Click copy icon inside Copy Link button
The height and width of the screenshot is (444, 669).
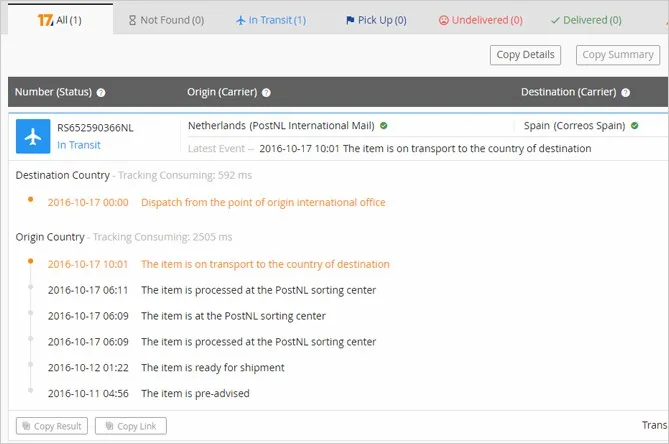[110, 426]
